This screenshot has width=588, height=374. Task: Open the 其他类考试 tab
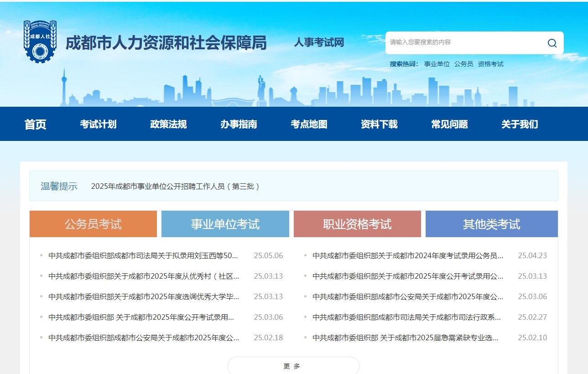point(491,223)
